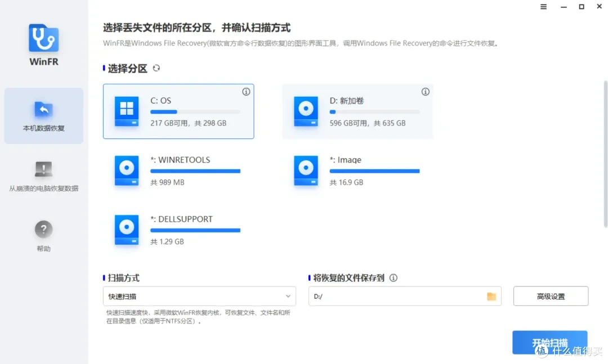
Task: Click the 选择分区 section heading
Action: 128,69
